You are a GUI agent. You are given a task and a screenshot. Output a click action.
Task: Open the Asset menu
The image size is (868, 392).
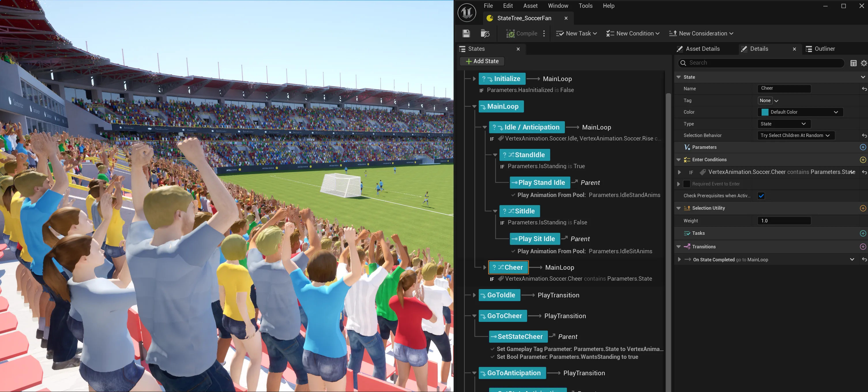(530, 6)
